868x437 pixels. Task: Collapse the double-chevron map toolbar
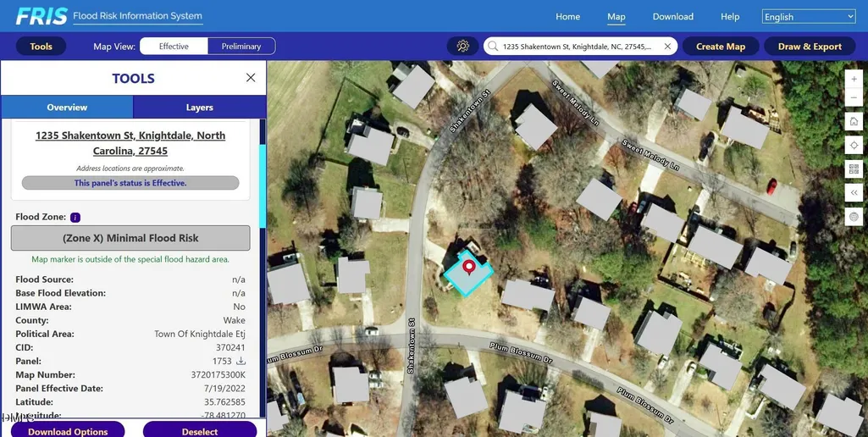pos(854,193)
